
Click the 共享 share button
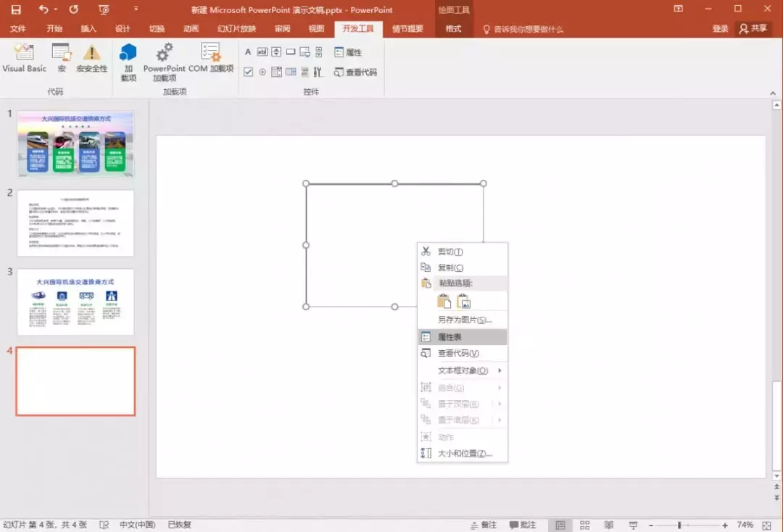point(753,28)
